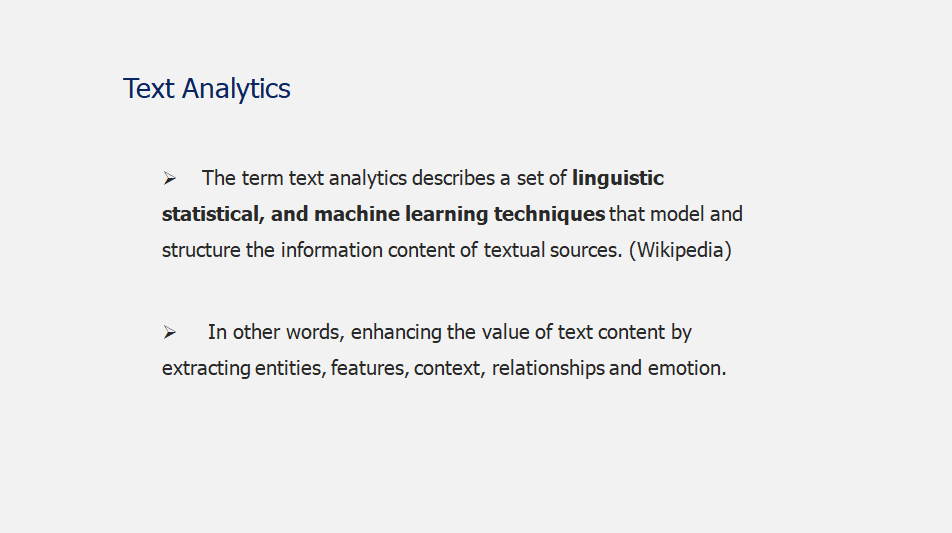Click the bold phrase 'machine learning techniques'
Screen dimensions: 952x533
pyautogui.click(x=459, y=214)
